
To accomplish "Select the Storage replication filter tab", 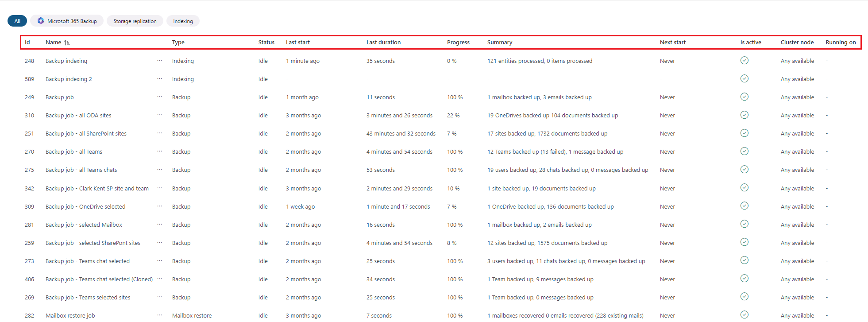I will click(x=135, y=21).
